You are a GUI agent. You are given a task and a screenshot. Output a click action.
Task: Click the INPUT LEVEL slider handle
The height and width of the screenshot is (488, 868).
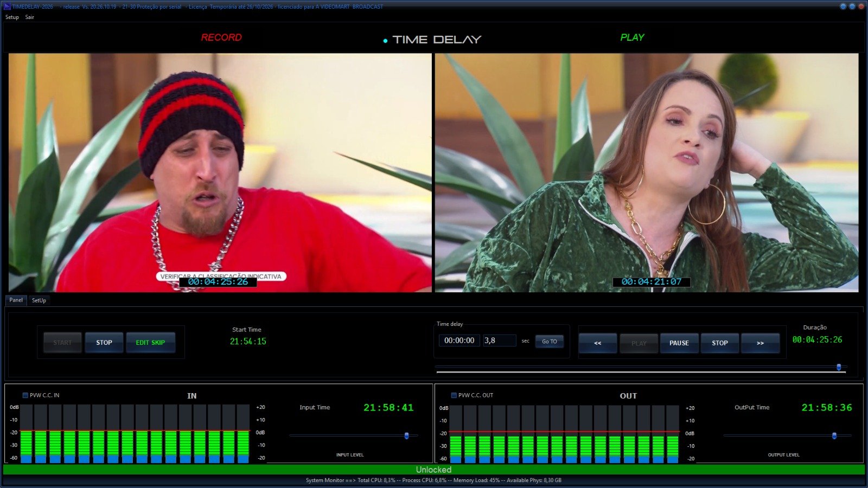tap(406, 435)
